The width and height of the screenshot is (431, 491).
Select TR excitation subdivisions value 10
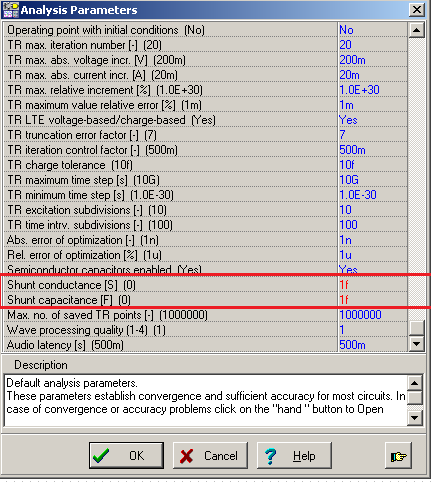tap(345, 210)
